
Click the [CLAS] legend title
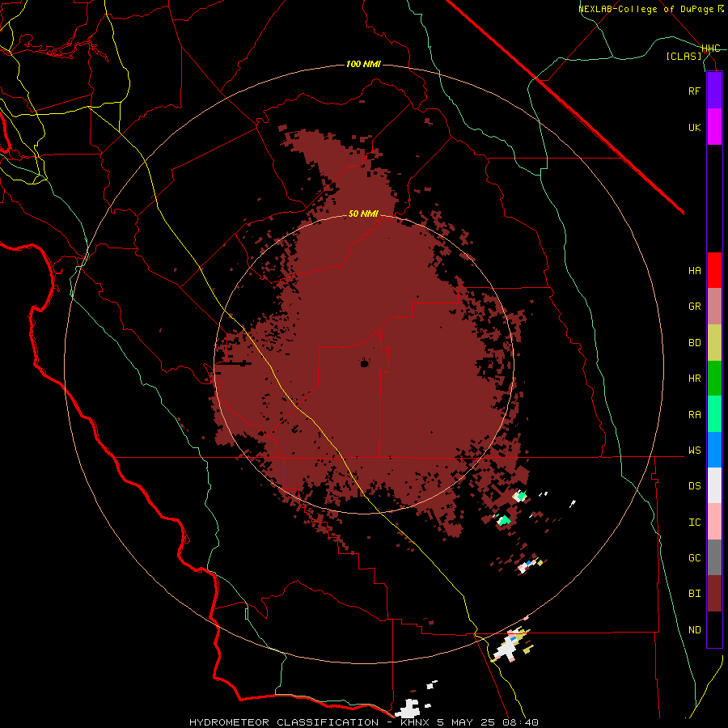click(684, 56)
